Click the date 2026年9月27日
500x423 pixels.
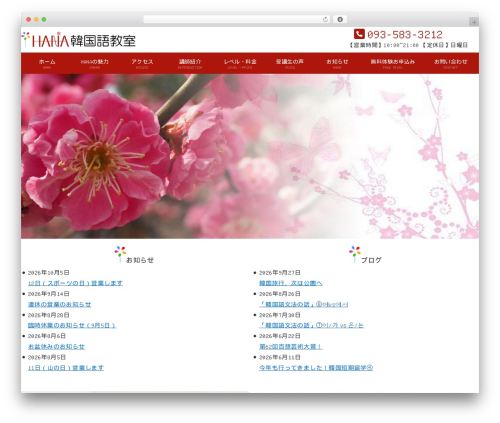click(x=280, y=273)
